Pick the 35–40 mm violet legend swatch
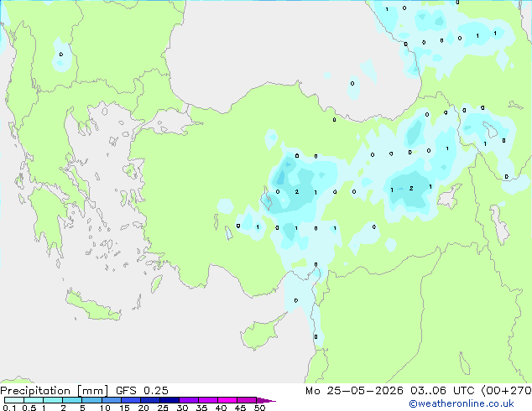This screenshot has width=532, height=411. click(207, 400)
